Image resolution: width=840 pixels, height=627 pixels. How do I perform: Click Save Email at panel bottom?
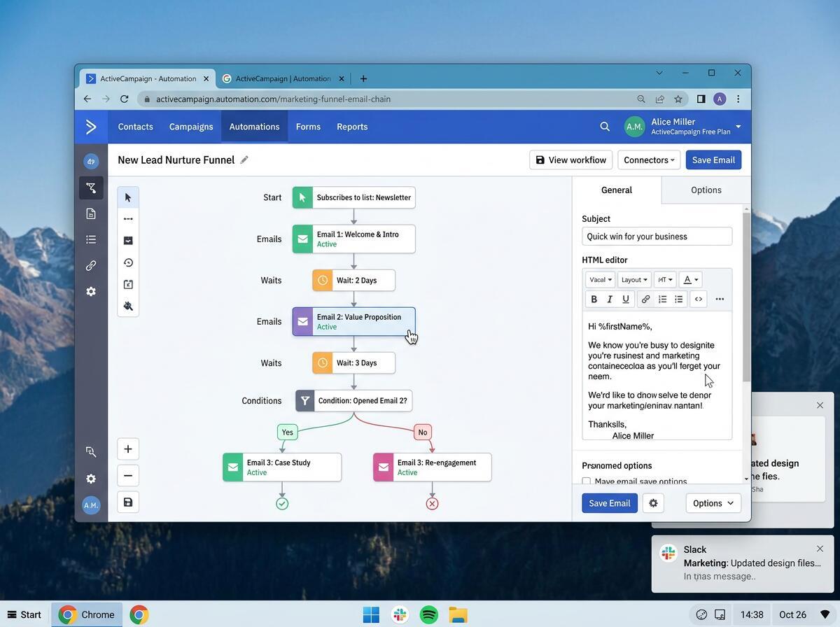point(609,503)
